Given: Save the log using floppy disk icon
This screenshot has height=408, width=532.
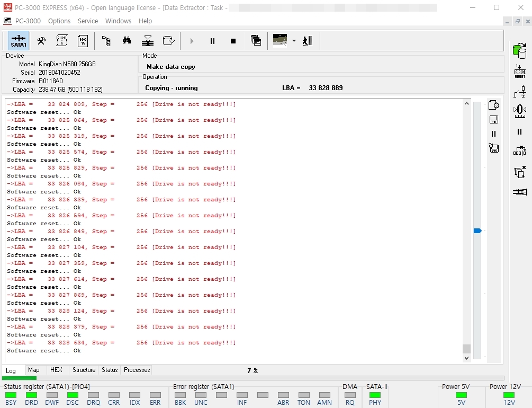Looking at the screenshot, I should 494,119.
